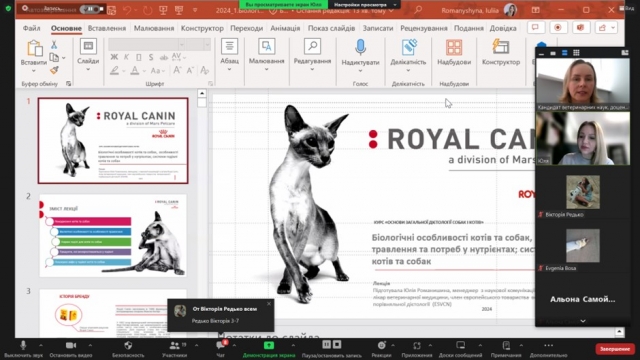640x360 pixels.
Task: Click the PowerPoint title bar search icon
Action: [x=418, y=10]
